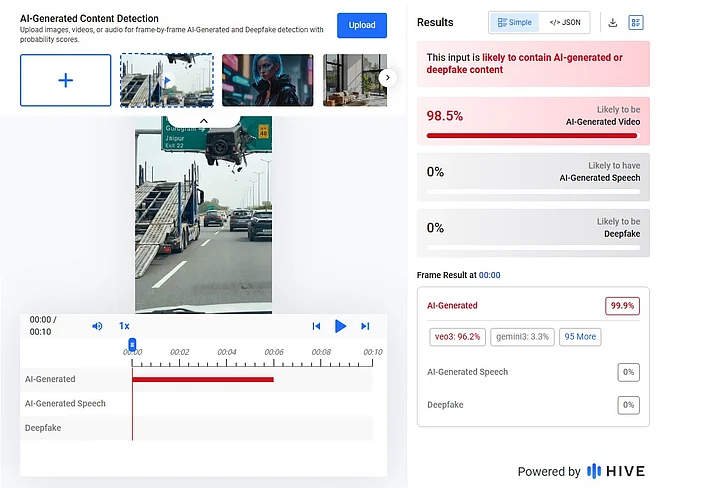The image size is (720, 488).
Task: Open the 1x playback speed selector
Action: (125, 326)
